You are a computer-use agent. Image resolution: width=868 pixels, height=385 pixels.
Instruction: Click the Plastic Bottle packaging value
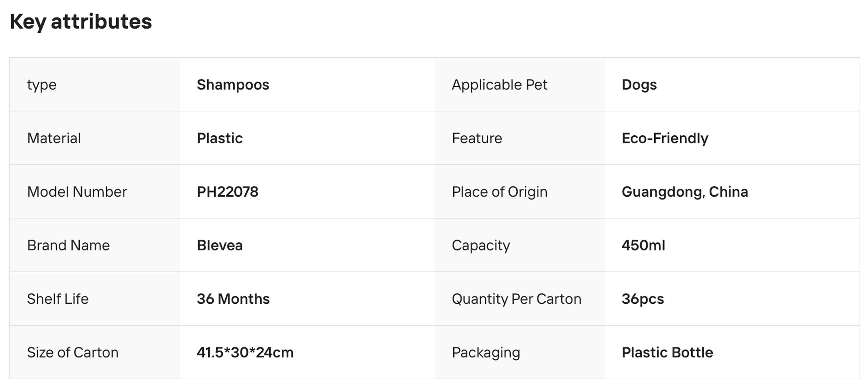667,353
